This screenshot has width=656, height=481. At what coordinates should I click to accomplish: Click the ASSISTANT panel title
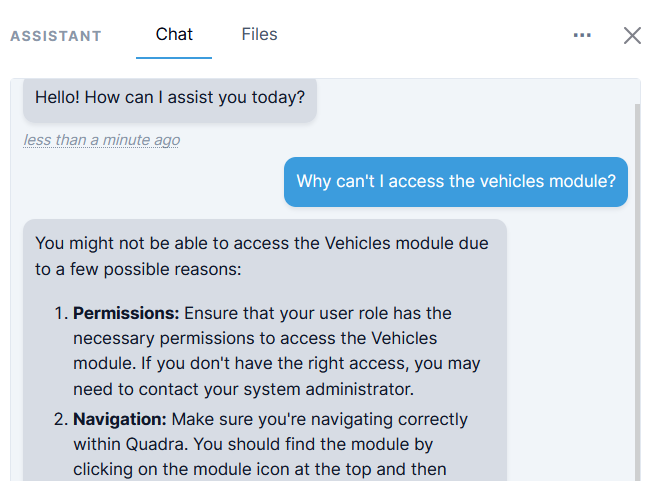56,37
